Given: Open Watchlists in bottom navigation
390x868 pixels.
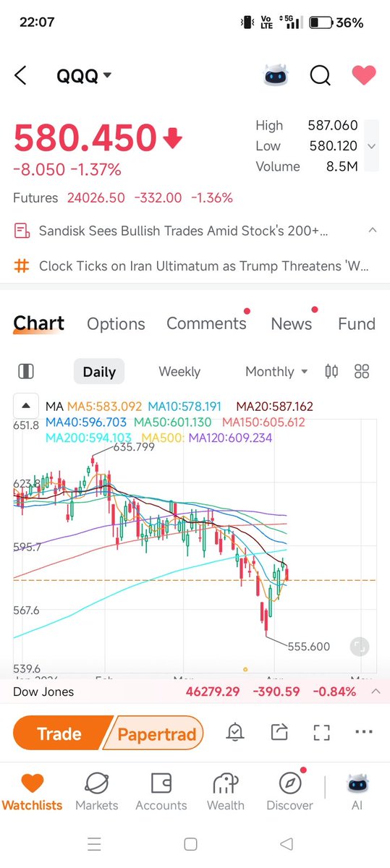Looking at the screenshot, I should point(33,791).
